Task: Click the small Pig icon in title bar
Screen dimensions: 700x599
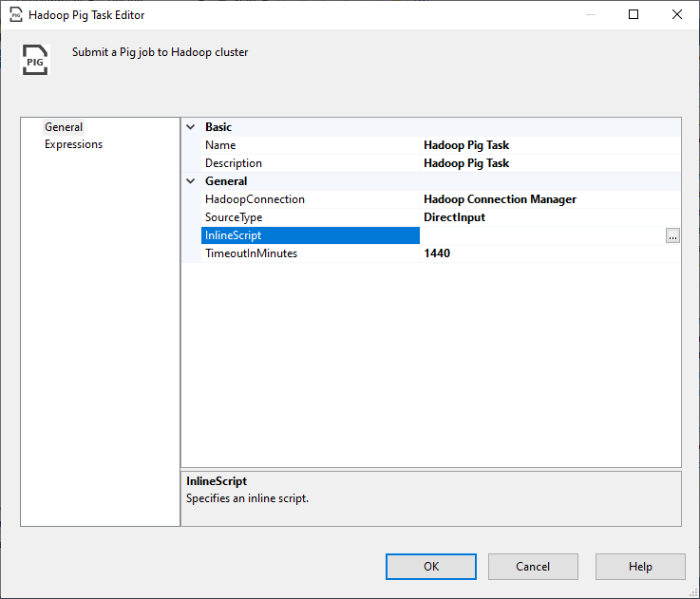Action: pos(16,15)
